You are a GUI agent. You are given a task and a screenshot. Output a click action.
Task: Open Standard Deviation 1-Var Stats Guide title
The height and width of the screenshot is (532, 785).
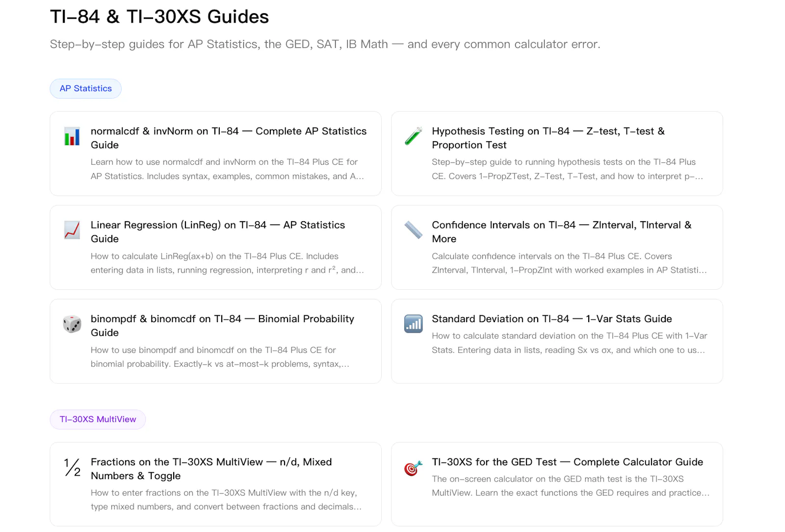click(x=552, y=319)
